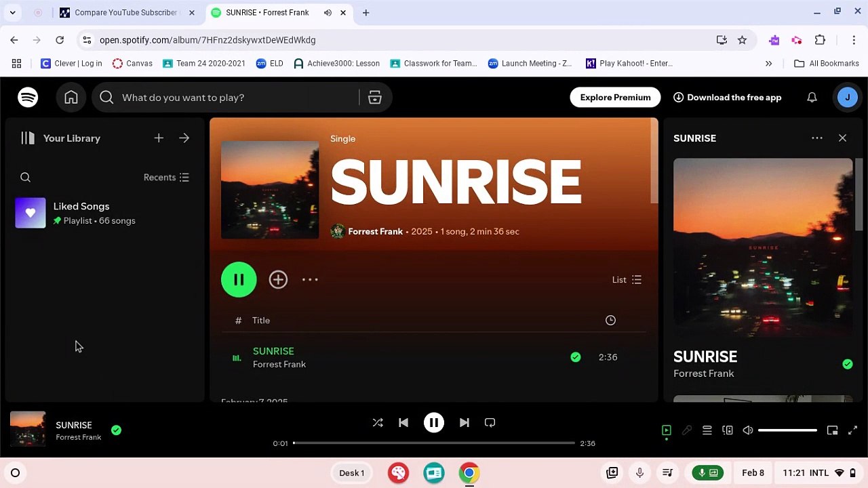Screen dimensions: 868x488
Task: Enter full screen with the expand icon
Action: 853,430
